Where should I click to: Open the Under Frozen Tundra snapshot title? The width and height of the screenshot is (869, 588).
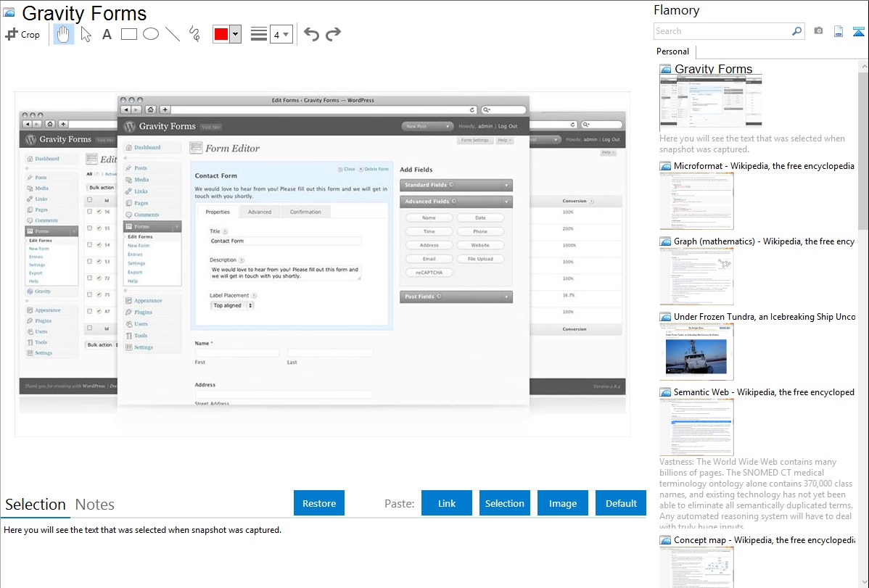(765, 316)
